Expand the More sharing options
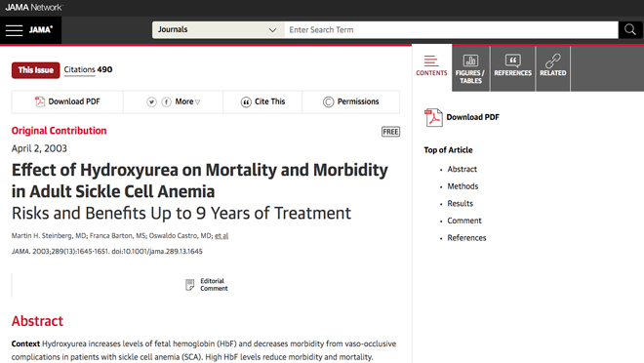This screenshot has height=363, width=644. click(187, 101)
